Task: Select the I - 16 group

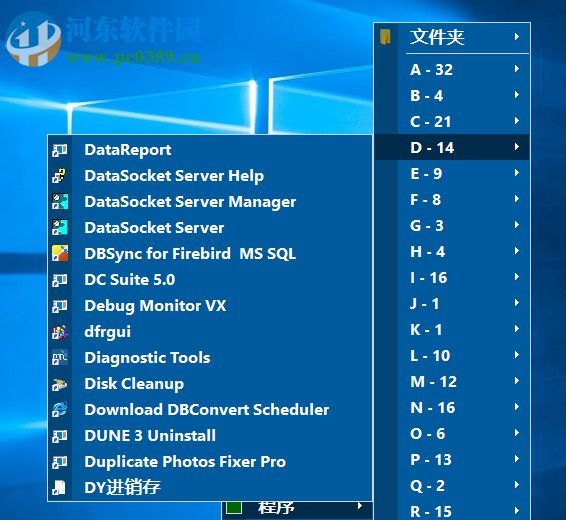Action: pyautogui.click(x=452, y=278)
